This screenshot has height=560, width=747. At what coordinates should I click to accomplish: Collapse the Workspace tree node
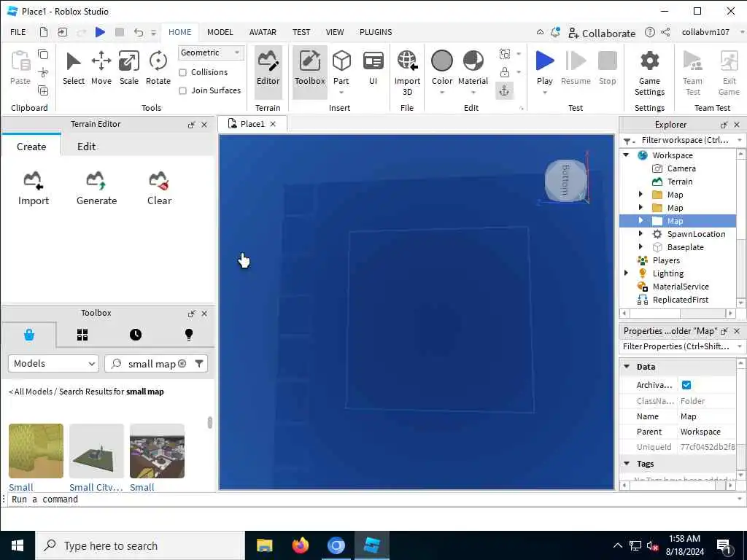(627, 155)
